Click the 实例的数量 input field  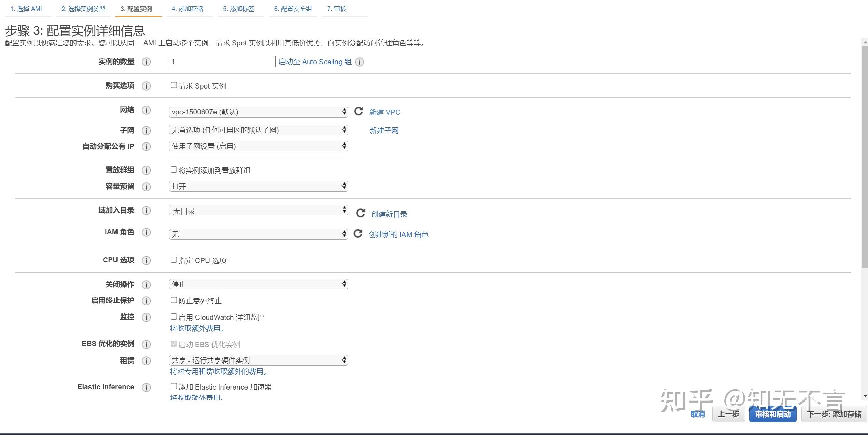[x=222, y=62]
